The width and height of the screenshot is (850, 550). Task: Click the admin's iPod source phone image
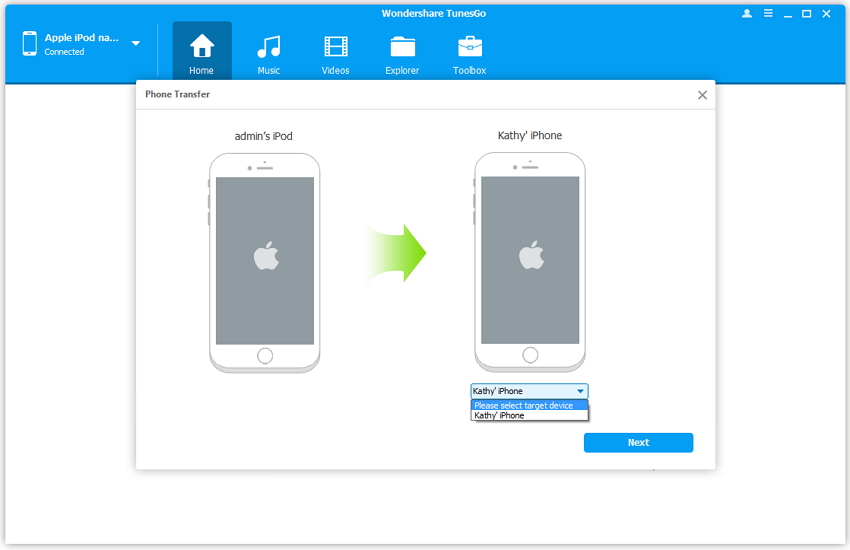tap(265, 262)
